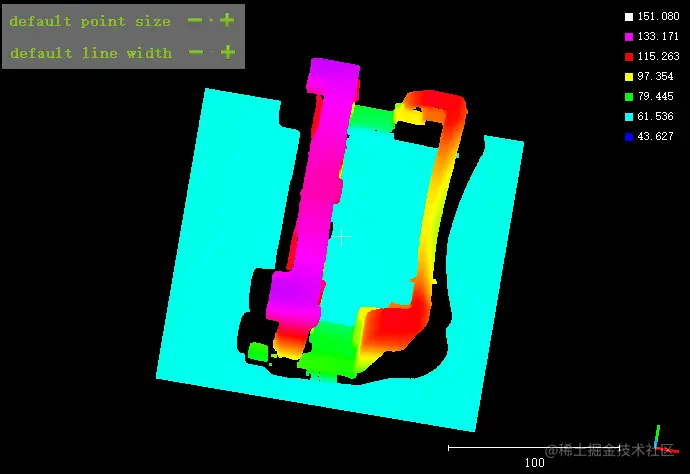Click the scale bar value 100
Viewport: 690px width, 474px height.
534,463
